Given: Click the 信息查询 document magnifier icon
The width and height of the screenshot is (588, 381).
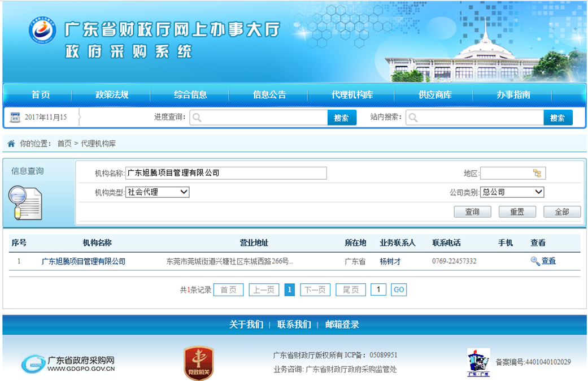Looking at the screenshot, I should point(25,203).
